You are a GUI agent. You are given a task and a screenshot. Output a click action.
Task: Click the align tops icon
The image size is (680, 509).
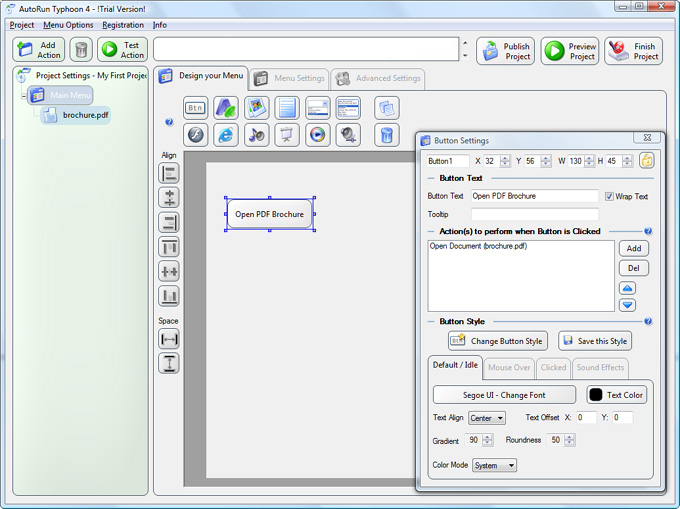(x=169, y=247)
